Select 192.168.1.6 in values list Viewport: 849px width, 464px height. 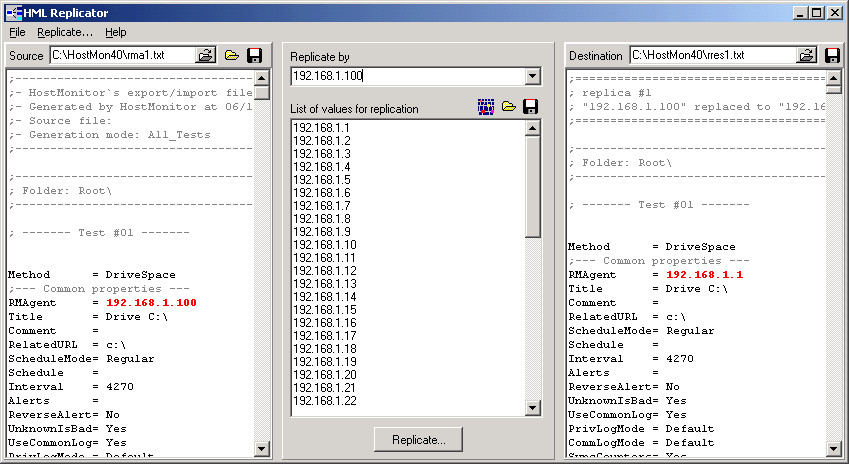(x=322, y=193)
